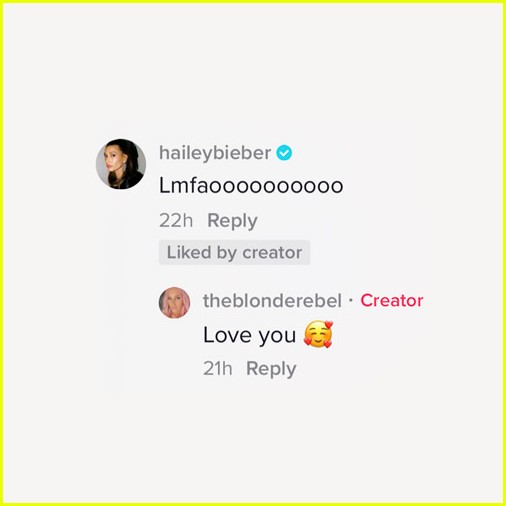This screenshot has width=506, height=506.
Task: Visit the theblonderebel username link
Action: tap(272, 300)
